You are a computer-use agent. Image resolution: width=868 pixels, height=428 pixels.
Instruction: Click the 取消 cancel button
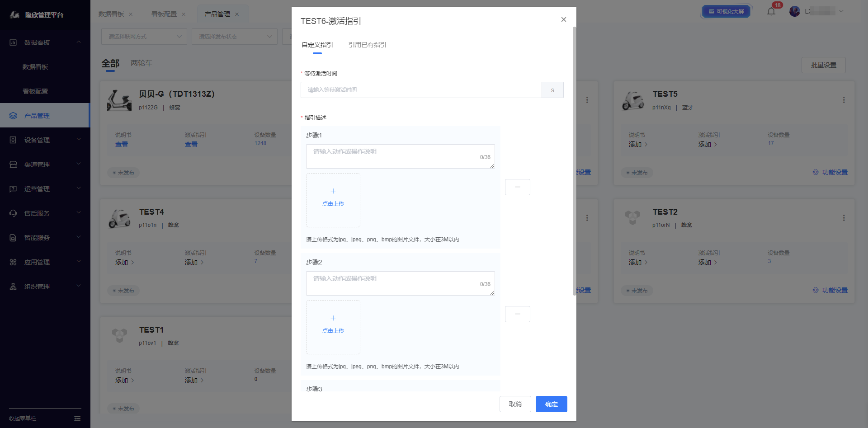tap(515, 404)
